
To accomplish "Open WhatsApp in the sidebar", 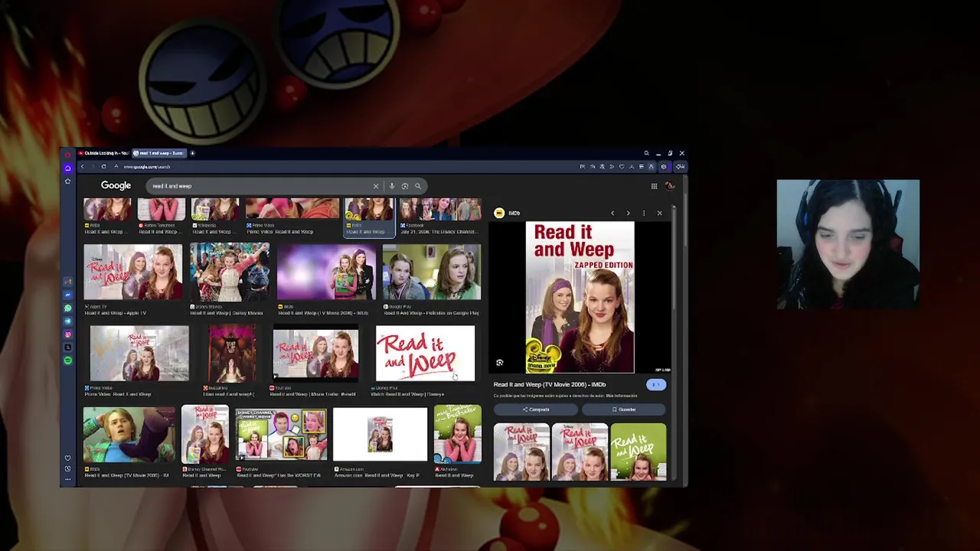I will pyautogui.click(x=67, y=308).
